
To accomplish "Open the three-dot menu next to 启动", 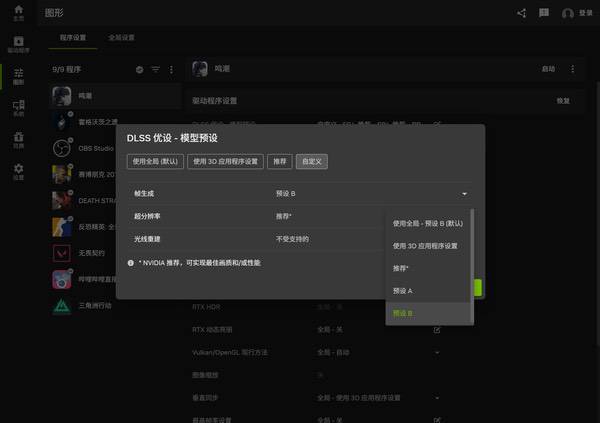I will pos(572,69).
